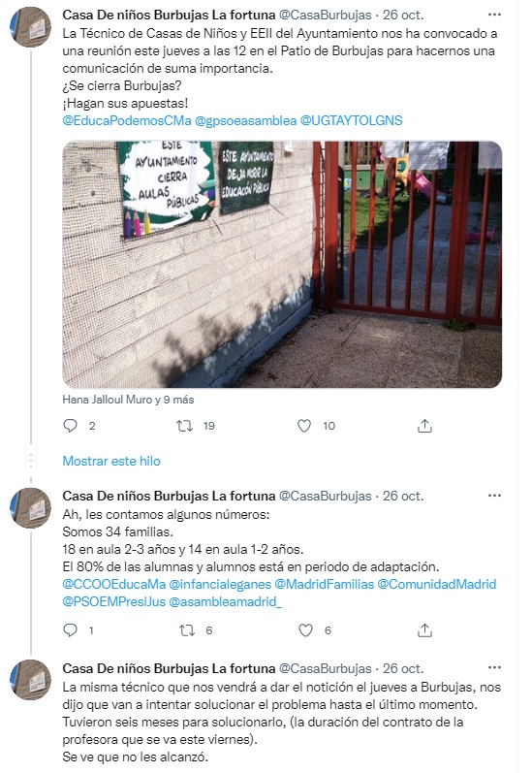Share the tweet about 34 familias
Screen dimensions: 532x773
(x=424, y=629)
